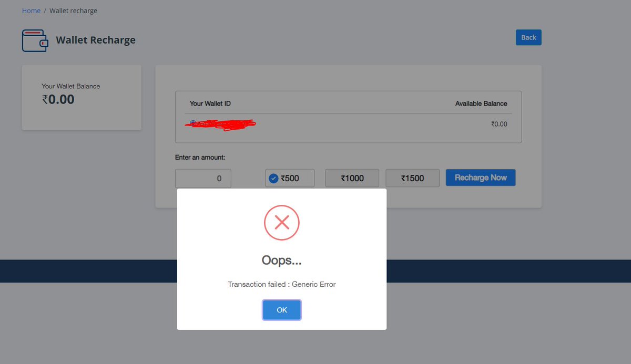Select the ₹500 amount option

tap(290, 178)
